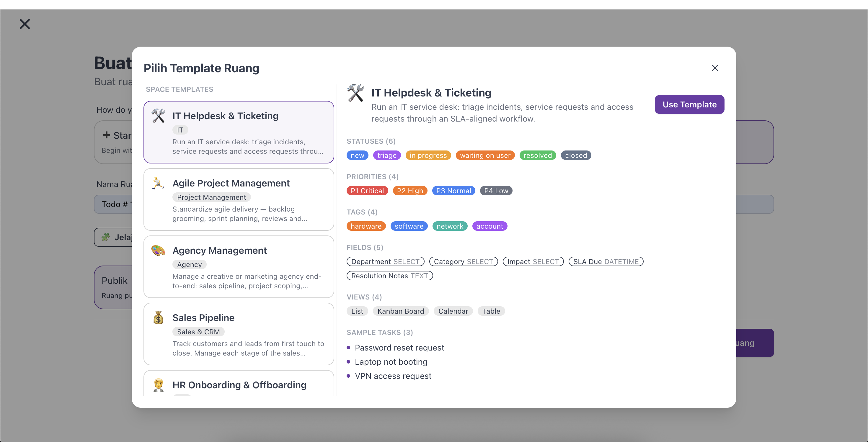
Task: Click the running person icon for Agile template
Action: [x=158, y=183]
